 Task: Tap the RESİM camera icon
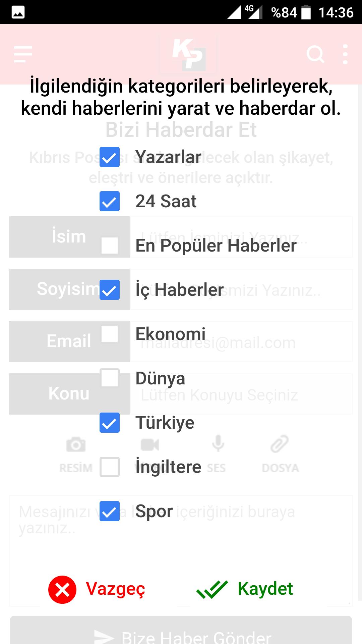(76, 445)
